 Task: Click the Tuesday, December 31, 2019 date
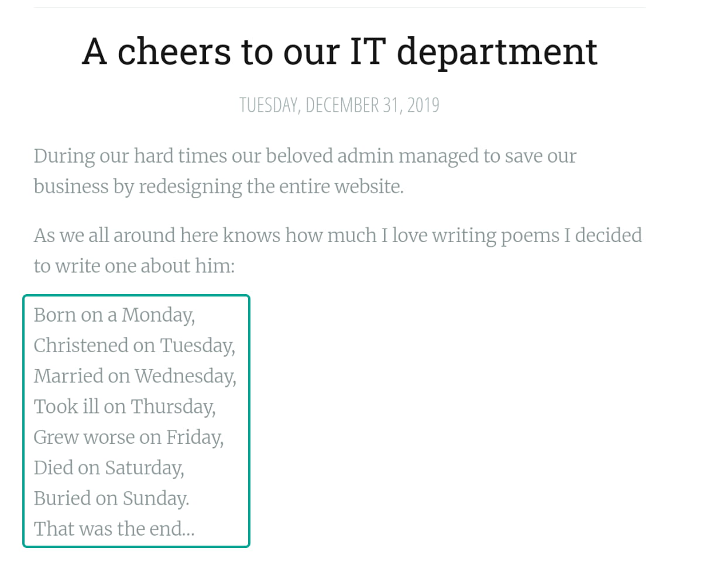[x=339, y=105]
